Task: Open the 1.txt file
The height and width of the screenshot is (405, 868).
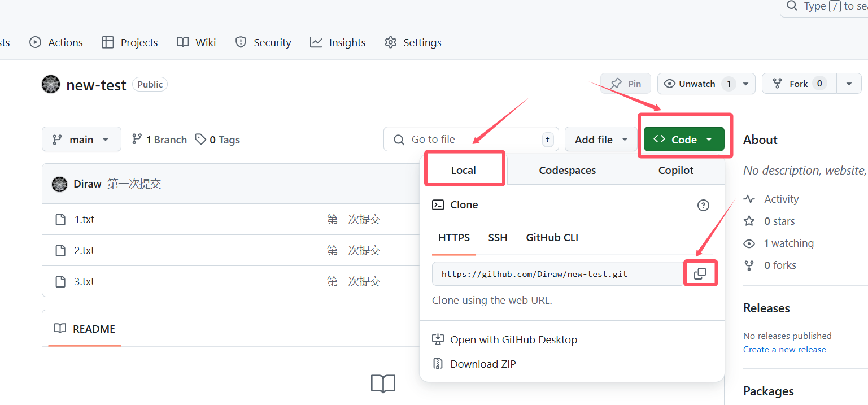Action: click(x=84, y=219)
